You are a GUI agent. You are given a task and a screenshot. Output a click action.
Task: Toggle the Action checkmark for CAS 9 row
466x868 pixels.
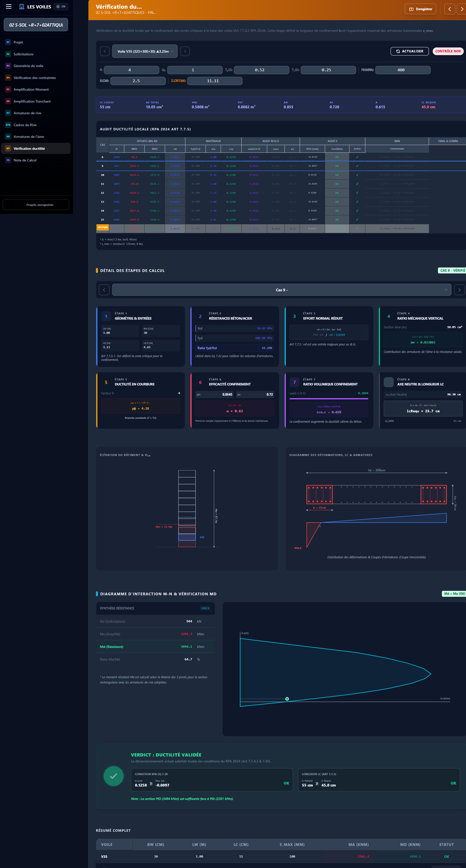pos(357,166)
